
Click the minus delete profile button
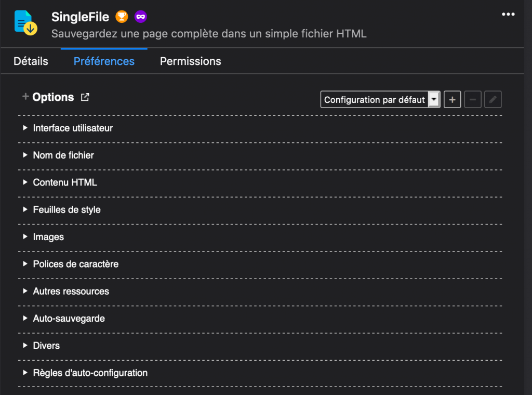(x=472, y=99)
